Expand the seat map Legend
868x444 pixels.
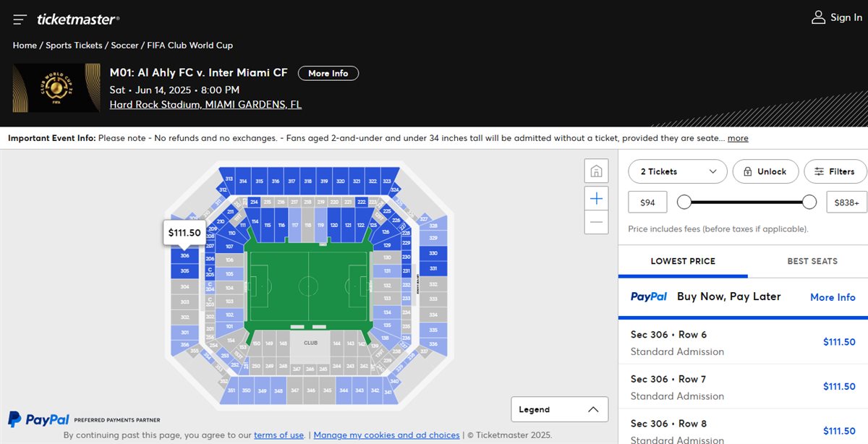559,409
